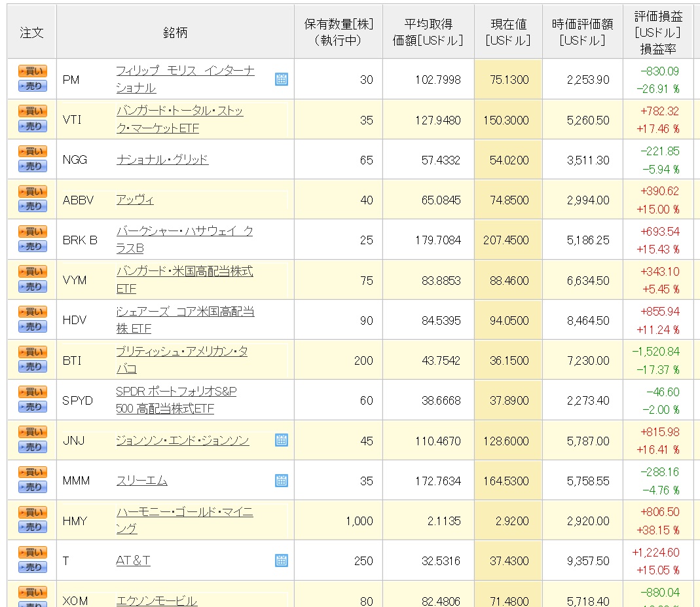The height and width of the screenshot is (607, 700).
Task: Click the 買い buy button for HMY
Action: point(32,512)
